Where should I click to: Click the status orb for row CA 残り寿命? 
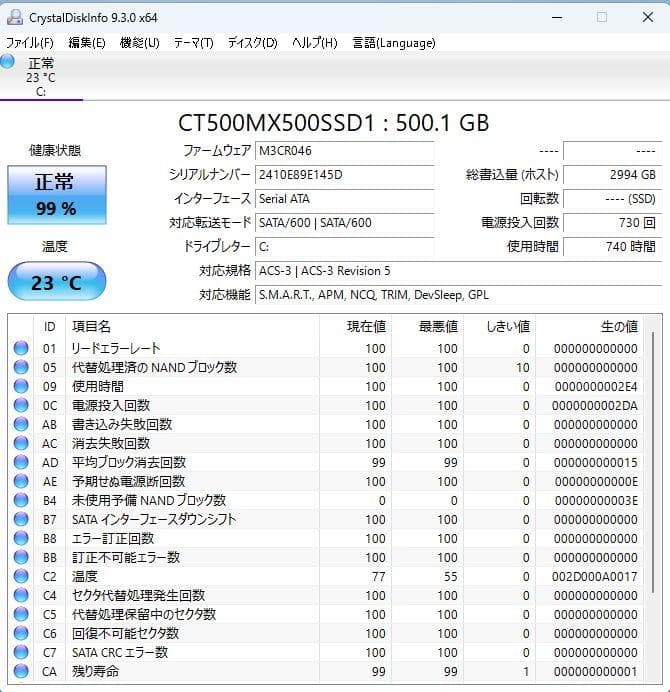[x=21, y=671]
